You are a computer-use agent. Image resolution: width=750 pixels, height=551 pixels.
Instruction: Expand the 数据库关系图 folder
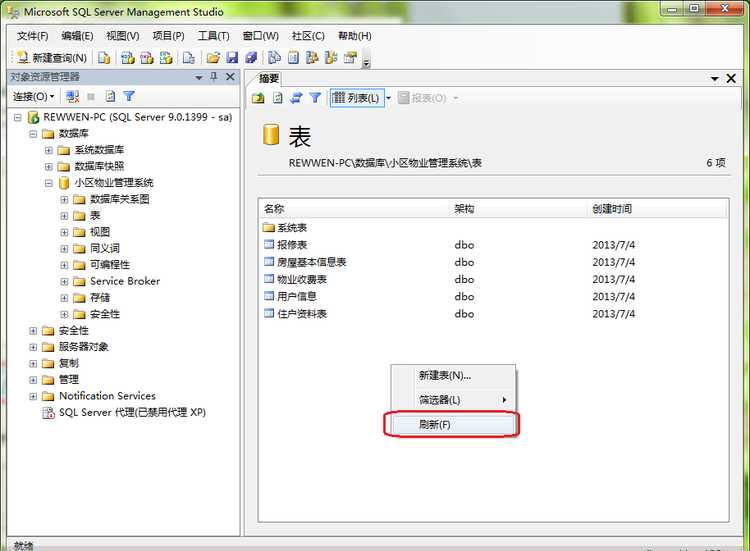[x=64, y=199]
